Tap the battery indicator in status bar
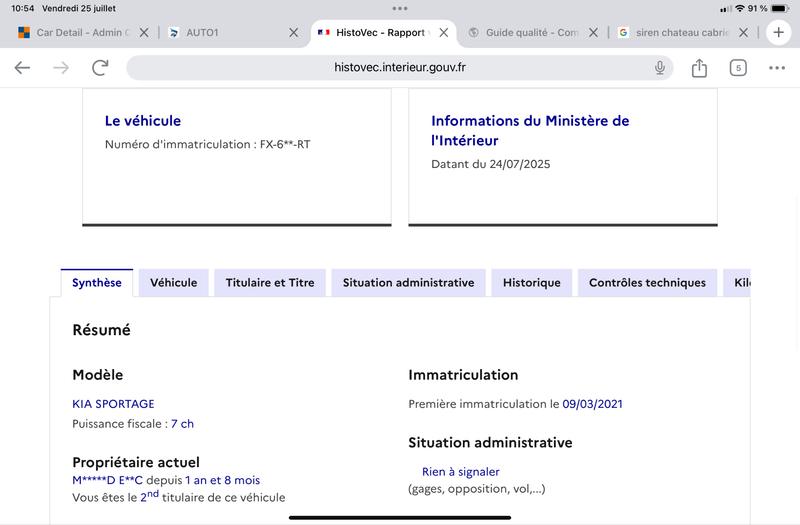 click(x=781, y=9)
